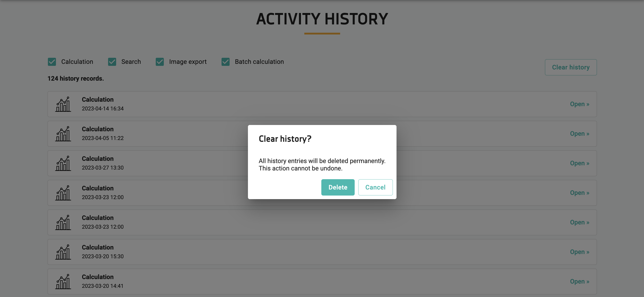Open the record dated 2023-04-05 11:22

point(580,134)
